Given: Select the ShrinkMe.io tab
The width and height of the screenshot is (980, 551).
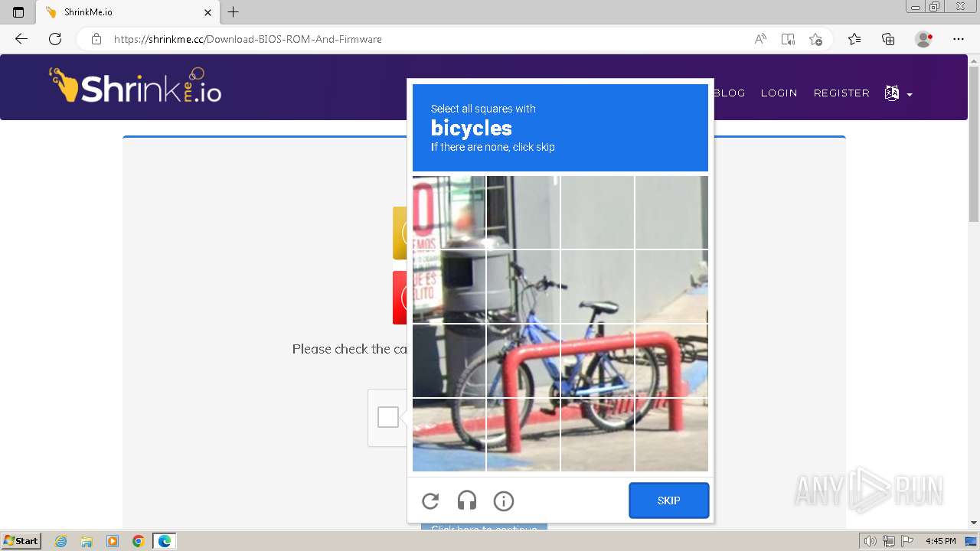Looking at the screenshot, I should coord(128,12).
